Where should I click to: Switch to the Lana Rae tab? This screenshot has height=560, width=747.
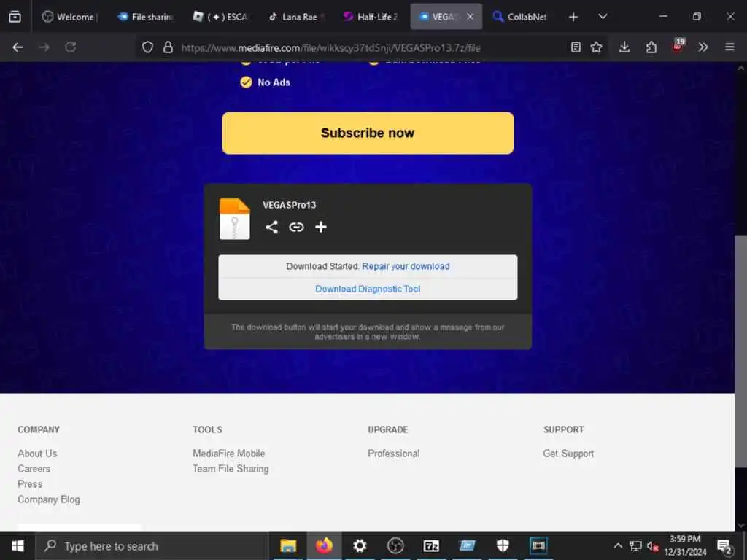click(296, 17)
